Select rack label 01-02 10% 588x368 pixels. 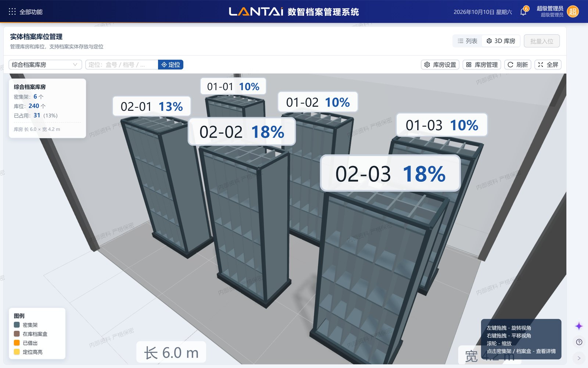click(318, 102)
